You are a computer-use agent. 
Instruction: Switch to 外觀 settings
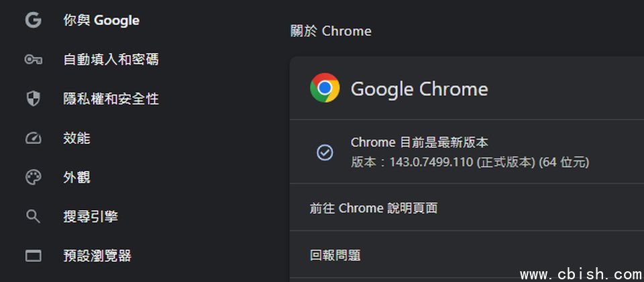pos(76,177)
